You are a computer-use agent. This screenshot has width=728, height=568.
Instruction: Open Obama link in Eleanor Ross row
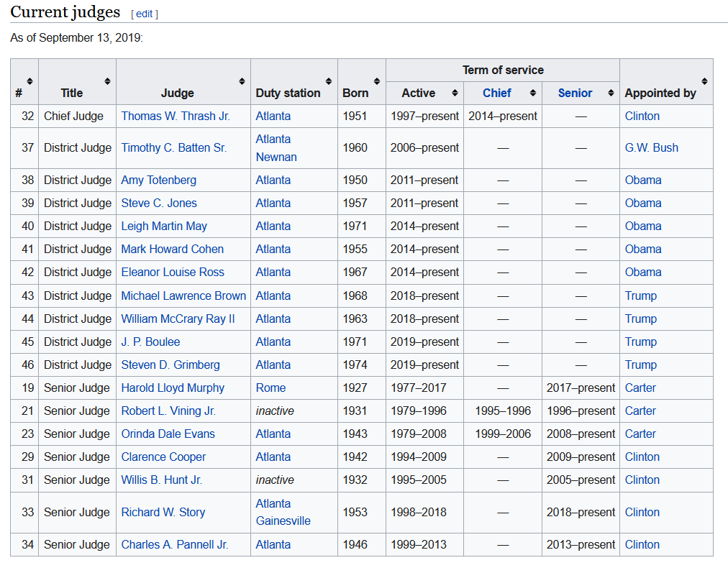coord(643,272)
